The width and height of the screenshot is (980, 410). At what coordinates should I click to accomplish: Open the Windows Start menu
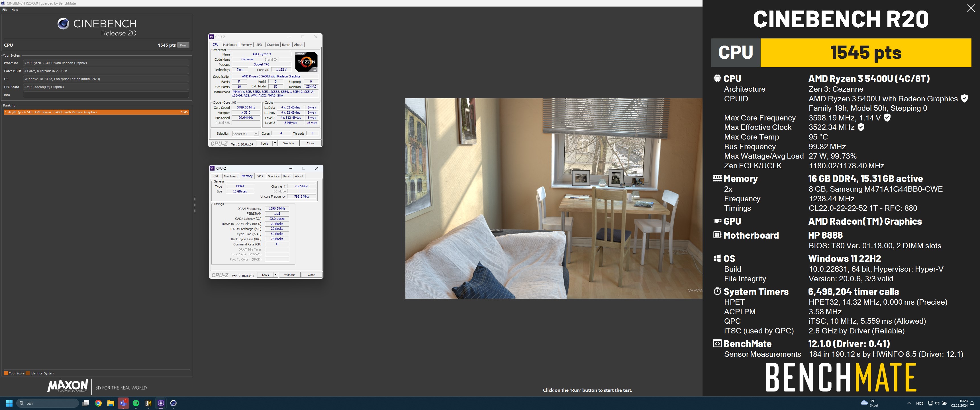tap(9, 403)
